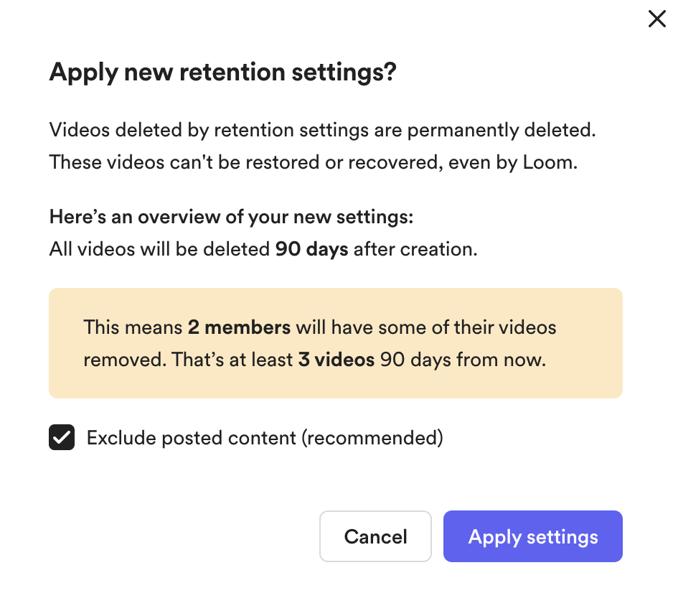Click the 'Videos deleted by retention settings' sentence
The image size is (673, 616).
click(x=323, y=130)
